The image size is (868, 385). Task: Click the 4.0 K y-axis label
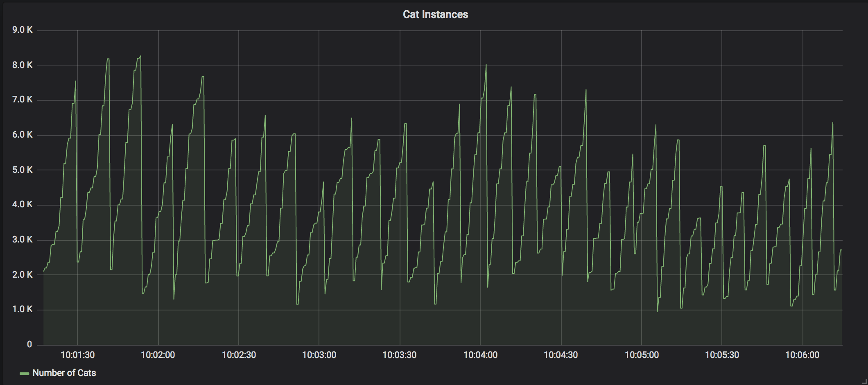click(x=23, y=204)
